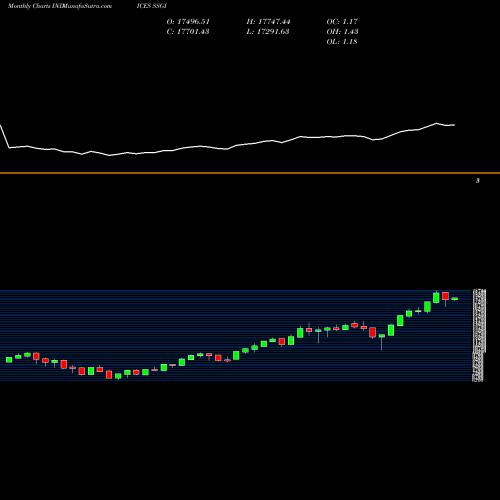This screenshot has height=500, width=500.
Task: Select the ICES SSGI symbol label
Action: pos(152,6)
